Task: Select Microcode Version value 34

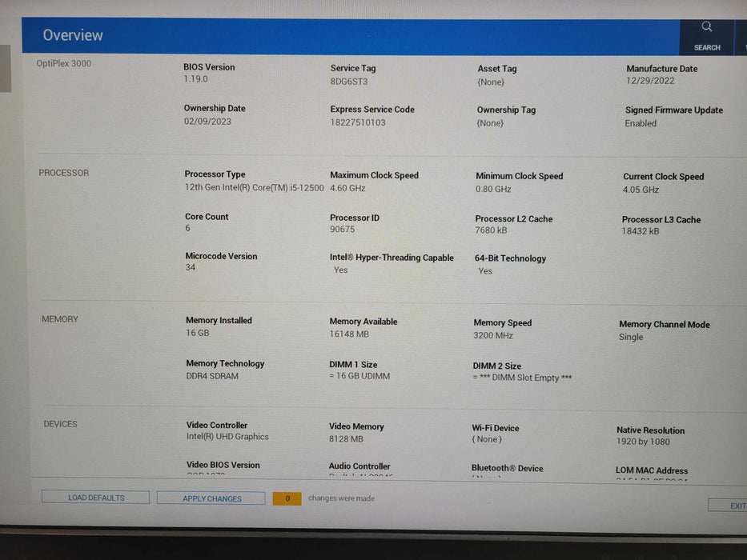Action: [191, 268]
